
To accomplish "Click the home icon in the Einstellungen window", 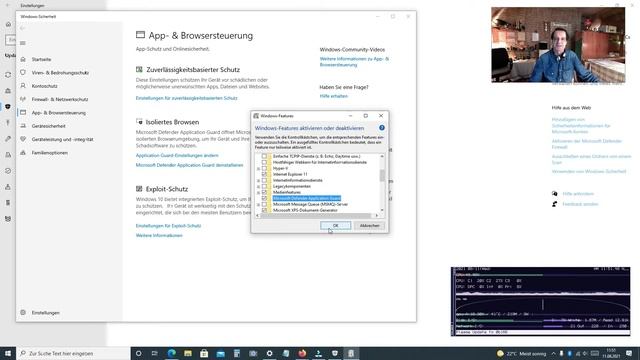I will coord(8,24).
